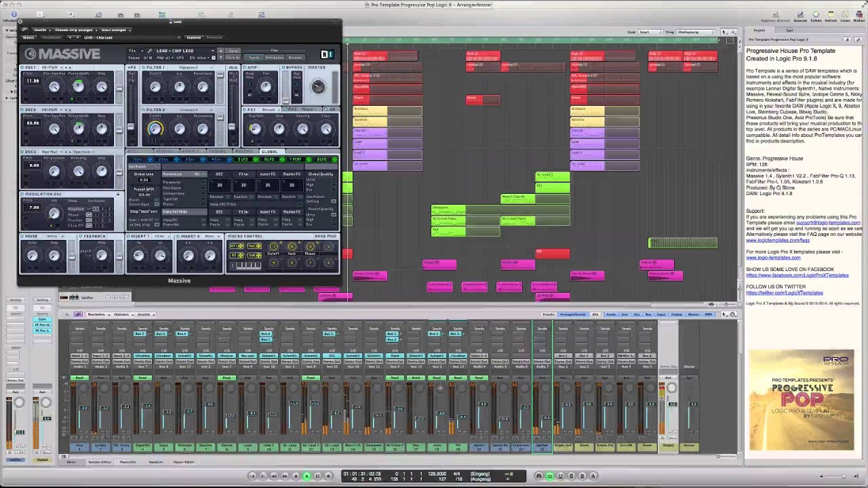Toggle the OSC3 power button in Massive

click(x=23, y=152)
